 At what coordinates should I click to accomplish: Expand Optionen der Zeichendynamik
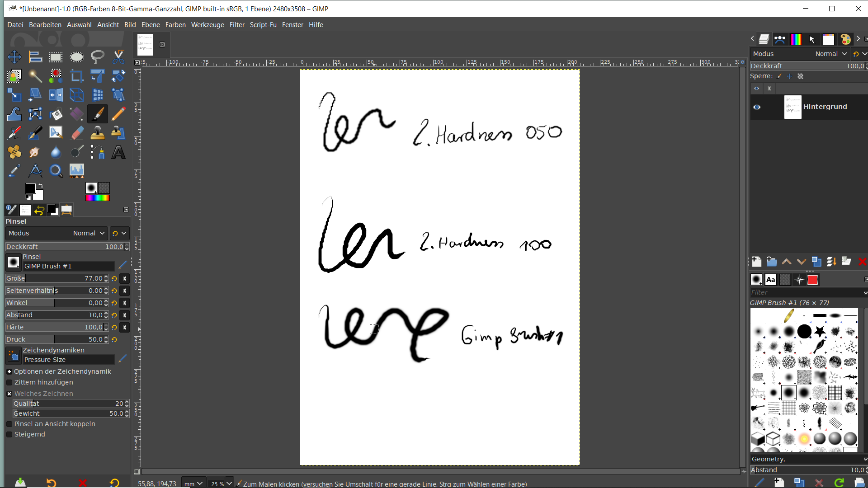point(9,371)
